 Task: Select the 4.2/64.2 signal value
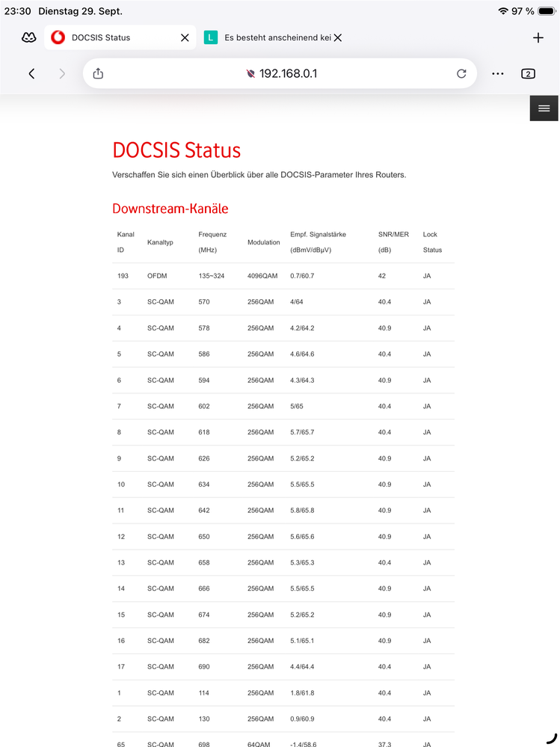point(302,328)
